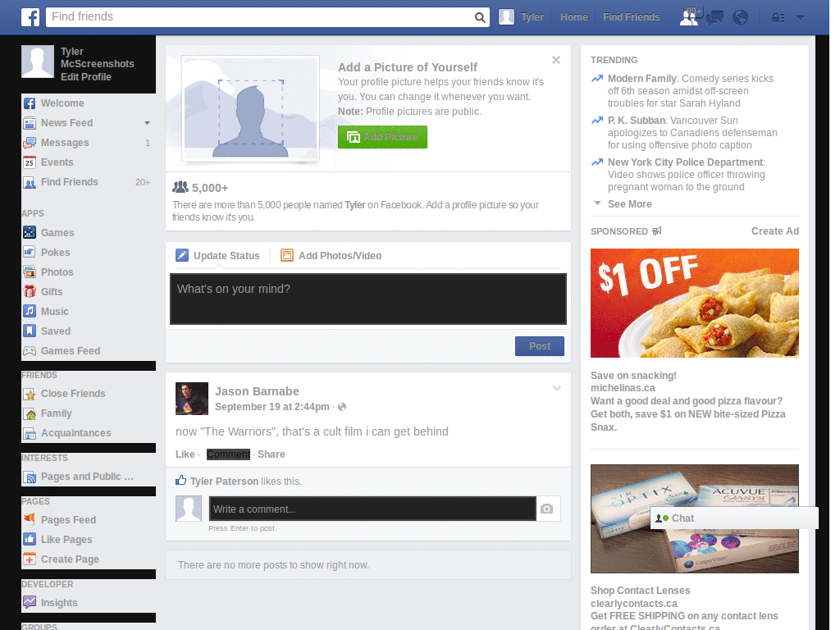Screen dimensions: 840x630
Task: Open Tyler profile link in top bar
Action: tap(521, 17)
